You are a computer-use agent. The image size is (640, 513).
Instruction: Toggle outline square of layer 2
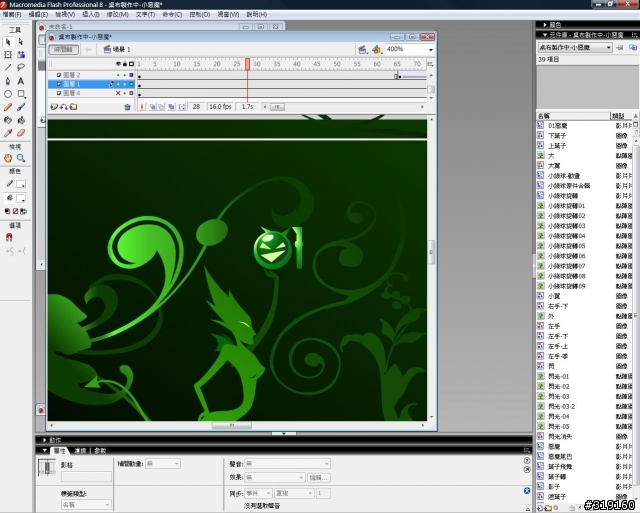[131, 75]
